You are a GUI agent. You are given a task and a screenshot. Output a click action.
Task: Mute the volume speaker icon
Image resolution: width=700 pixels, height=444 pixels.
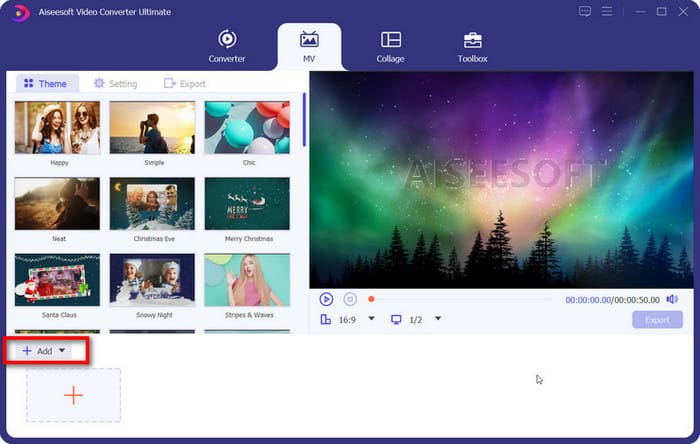pos(672,299)
